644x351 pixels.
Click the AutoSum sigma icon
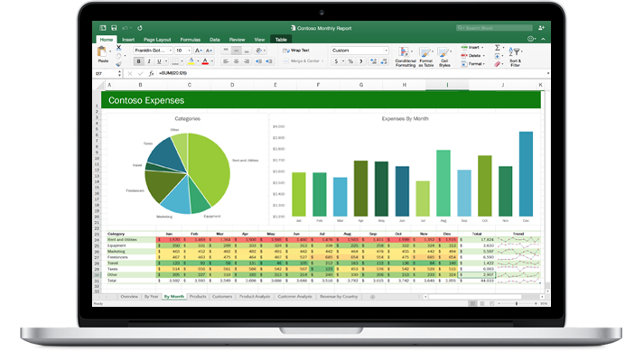pos(498,48)
